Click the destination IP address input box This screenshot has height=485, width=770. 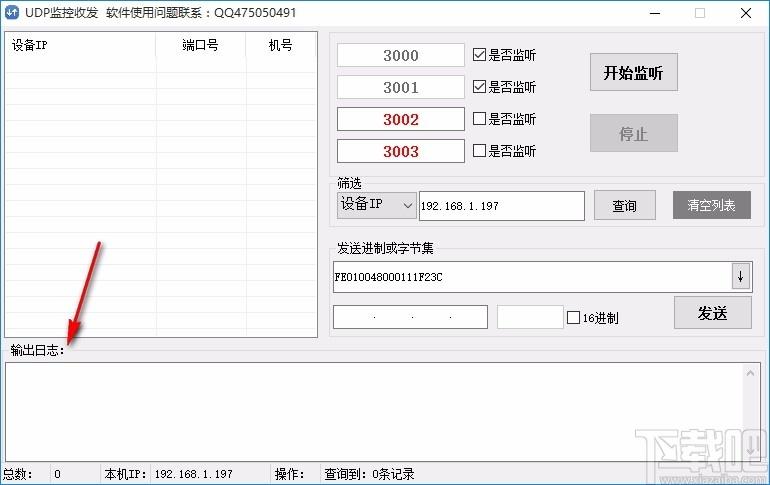[x=411, y=317]
